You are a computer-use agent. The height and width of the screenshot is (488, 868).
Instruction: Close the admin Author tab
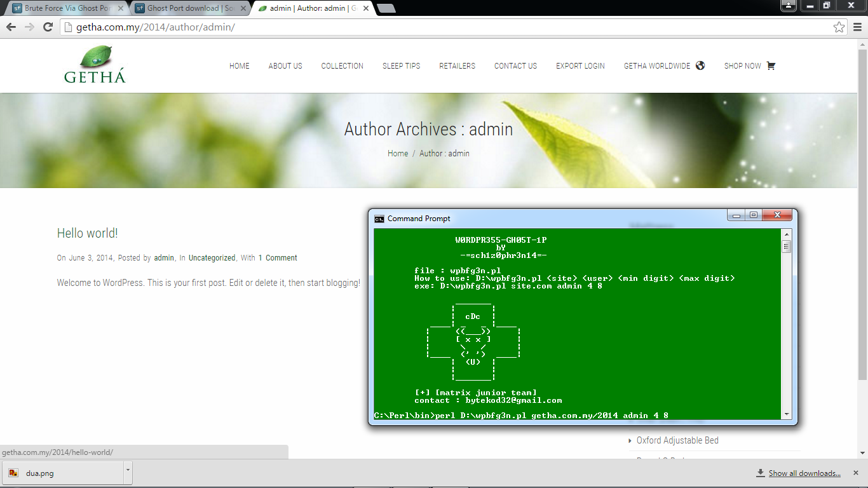click(x=366, y=8)
